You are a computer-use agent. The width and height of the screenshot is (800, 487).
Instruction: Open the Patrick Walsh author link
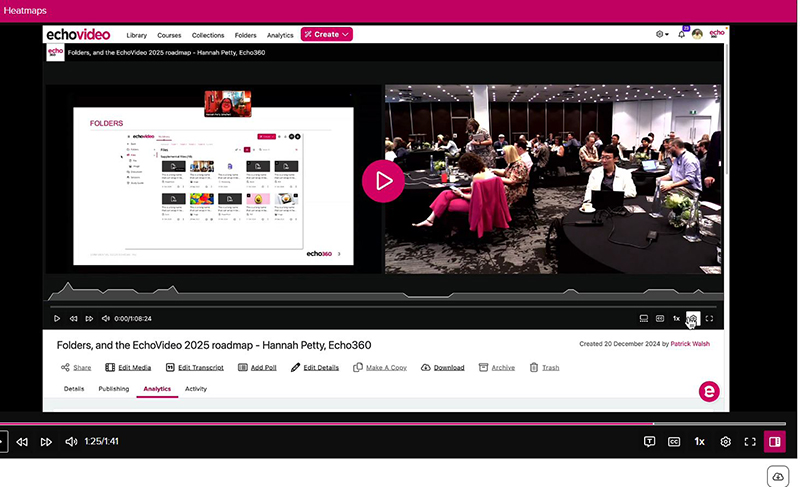tap(690, 344)
